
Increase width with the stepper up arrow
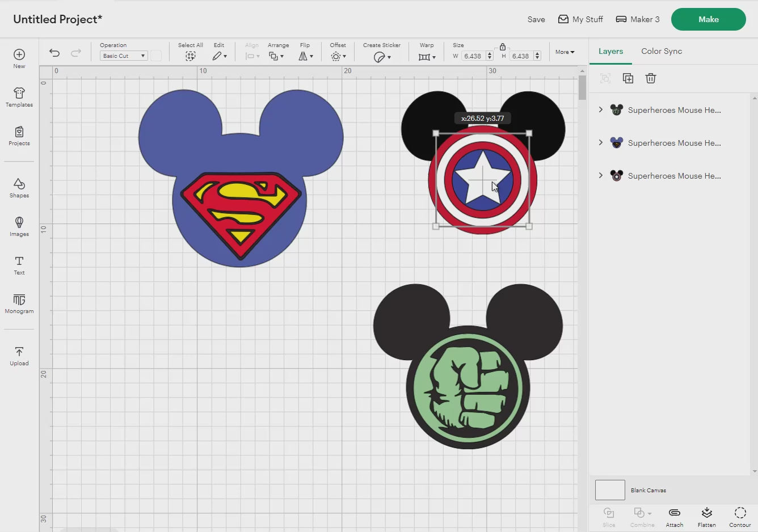point(490,54)
